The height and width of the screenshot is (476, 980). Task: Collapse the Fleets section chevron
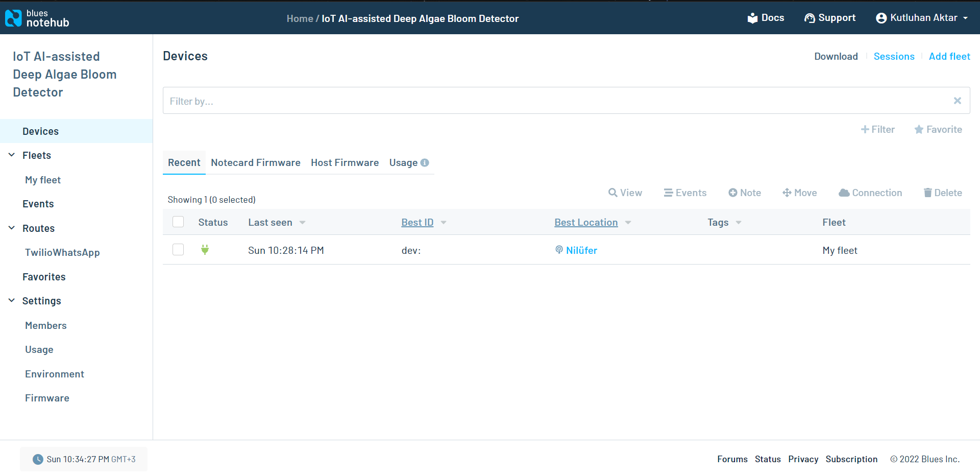(12, 155)
